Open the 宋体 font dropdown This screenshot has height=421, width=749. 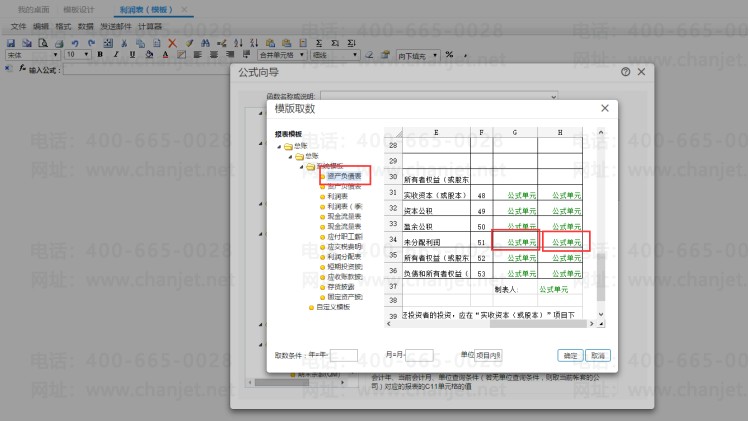pyautogui.click(x=32, y=55)
